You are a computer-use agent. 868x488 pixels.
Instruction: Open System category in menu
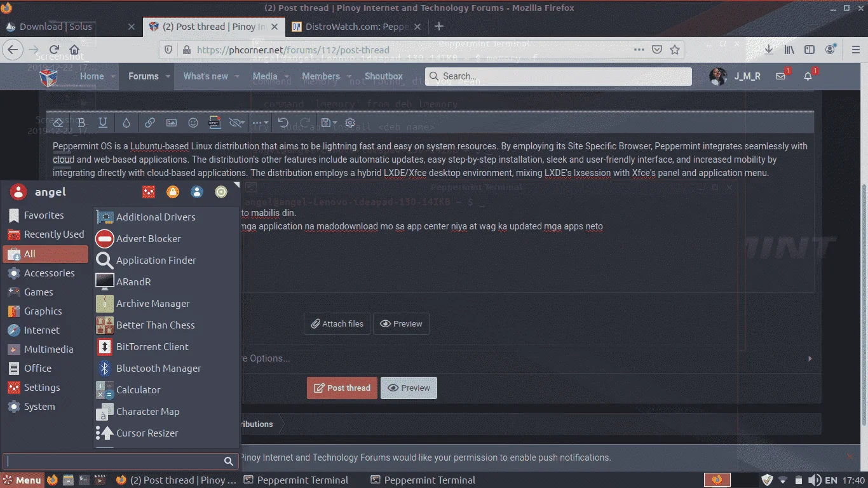point(46,406)
